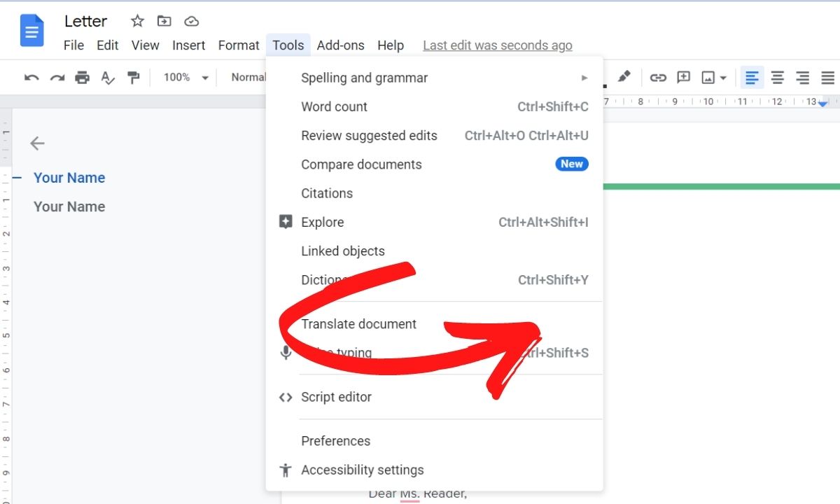The height and width of the screenshot is (504, 840).
Task: Toggle left align text
Action: [752, 78]
